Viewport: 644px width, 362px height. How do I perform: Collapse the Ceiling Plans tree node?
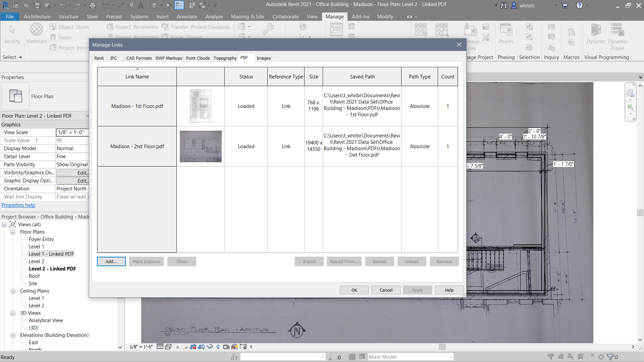tap(13, 291)
